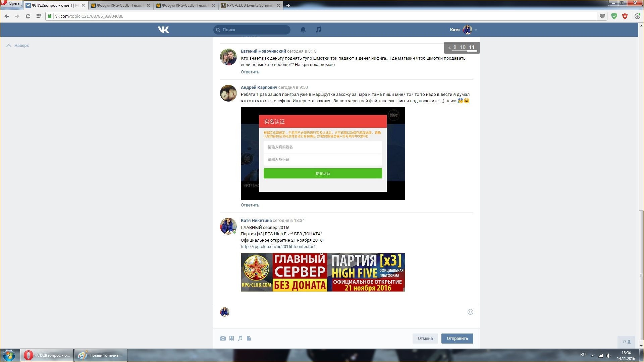
Task: Click сегодня в 3:13 post timestamp
Action: pos(302,51)
